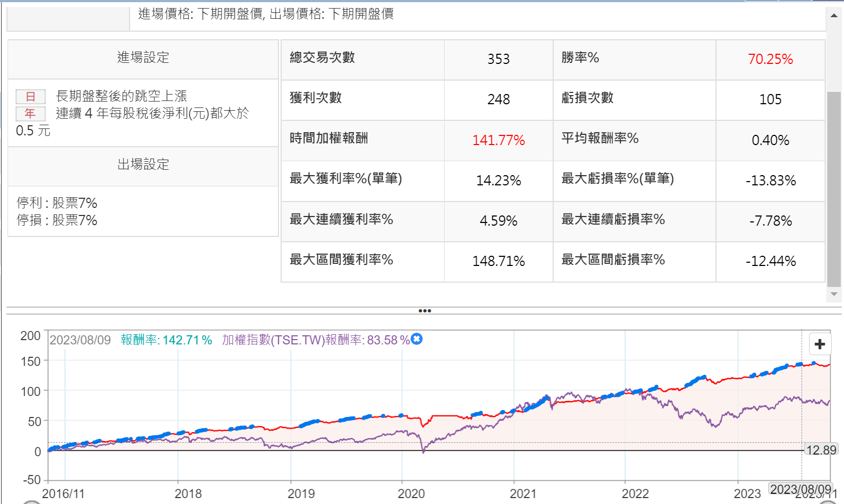Select the 進場設定 header

click(143, 57)
